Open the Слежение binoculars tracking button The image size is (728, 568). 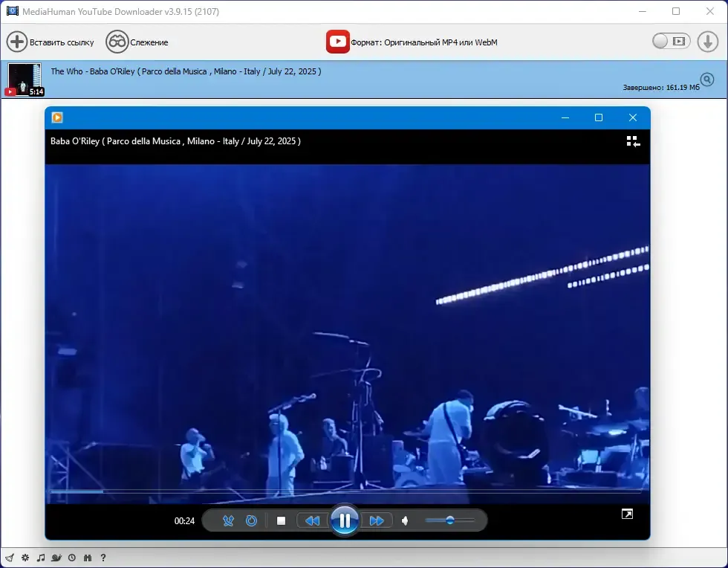click(117, 42)
